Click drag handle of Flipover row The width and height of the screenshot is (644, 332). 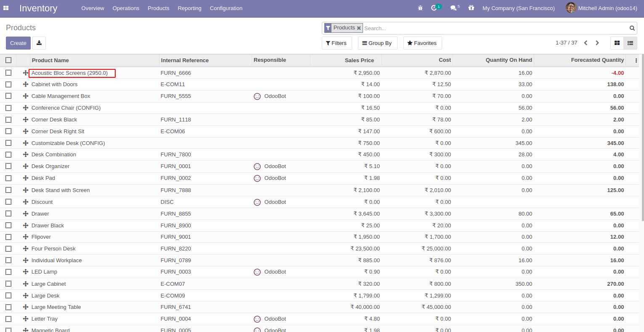(26, 237)
